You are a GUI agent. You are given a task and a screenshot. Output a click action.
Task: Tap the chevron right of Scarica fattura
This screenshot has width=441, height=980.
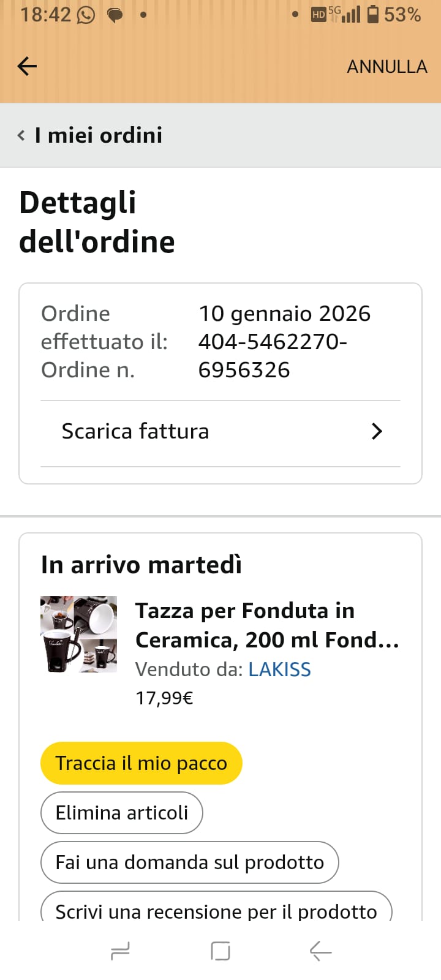377,431
